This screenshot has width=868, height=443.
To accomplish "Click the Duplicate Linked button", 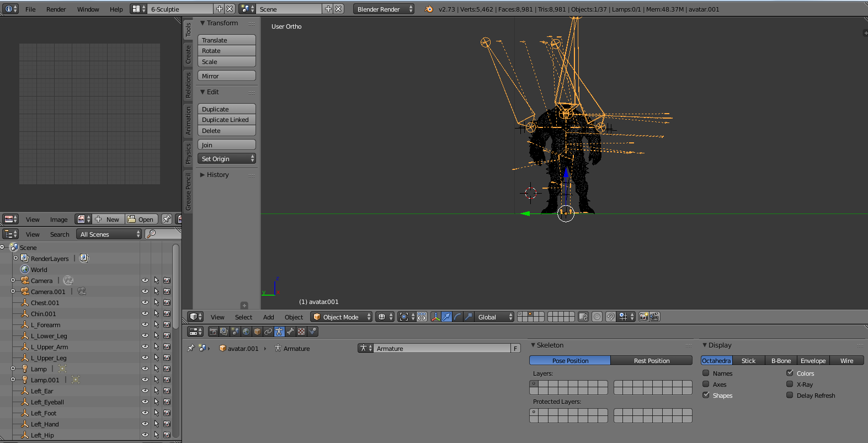I will click(x=226, y=120).
